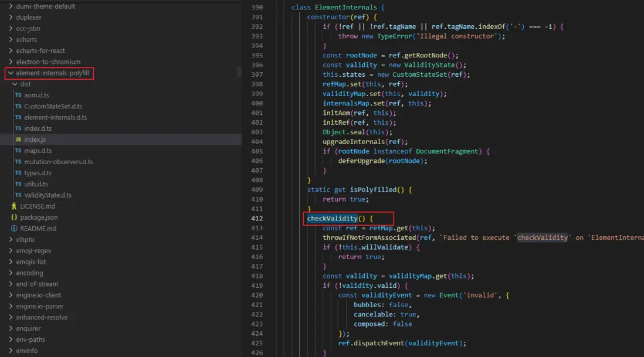Click the TS icon beside utils.d.ts

pyautogui.click(x=18, y=184)
